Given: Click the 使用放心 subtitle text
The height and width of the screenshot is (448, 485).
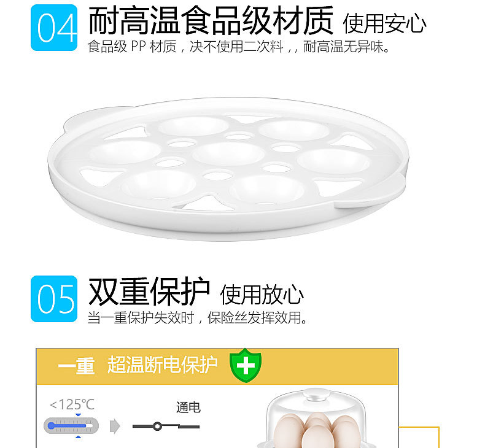Looking at the screenshot, I should point(262,295).
